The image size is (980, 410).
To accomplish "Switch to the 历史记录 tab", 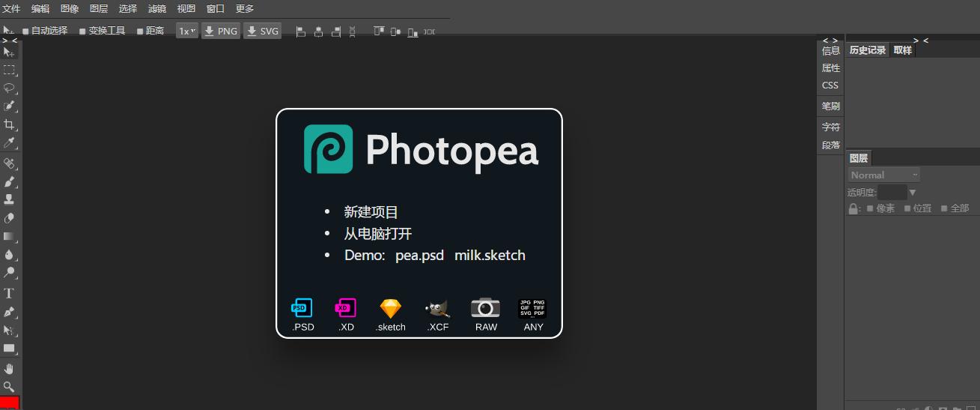I will [x=868, y=50].
